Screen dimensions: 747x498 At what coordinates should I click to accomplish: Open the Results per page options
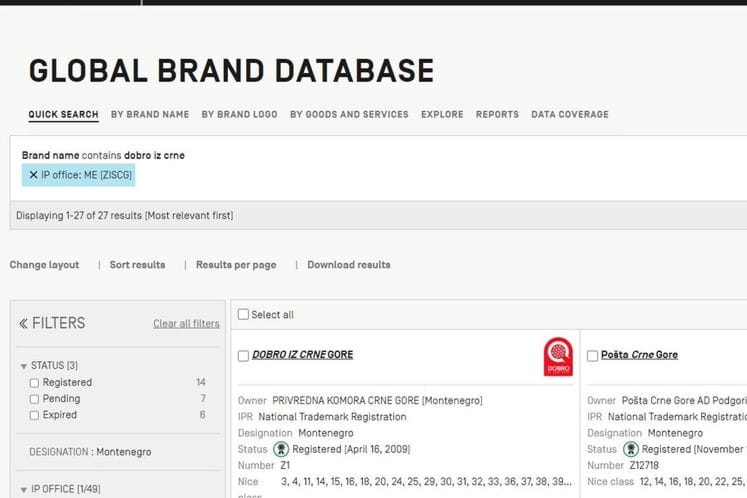pos(236,265)
